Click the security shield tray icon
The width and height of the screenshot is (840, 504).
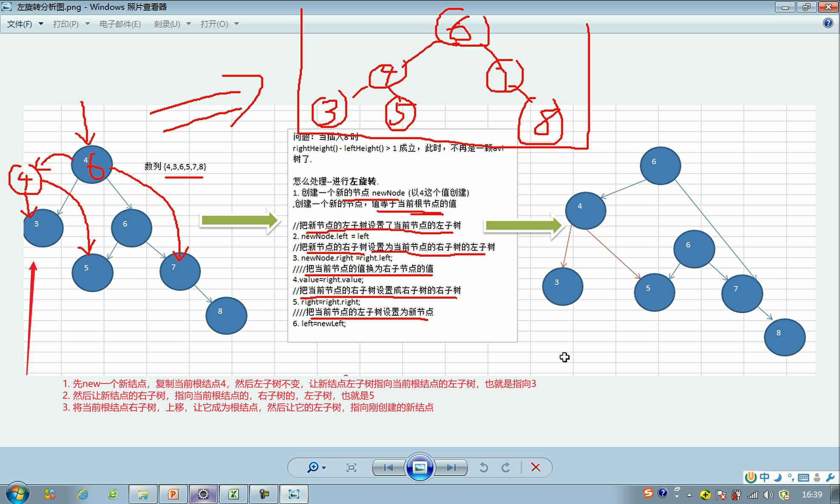[784, 495]
